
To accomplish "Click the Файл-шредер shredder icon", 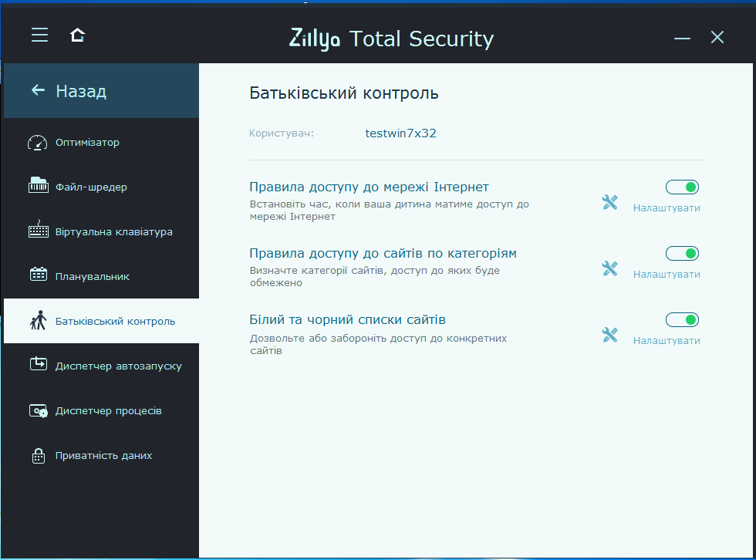I will coord(38,185).
